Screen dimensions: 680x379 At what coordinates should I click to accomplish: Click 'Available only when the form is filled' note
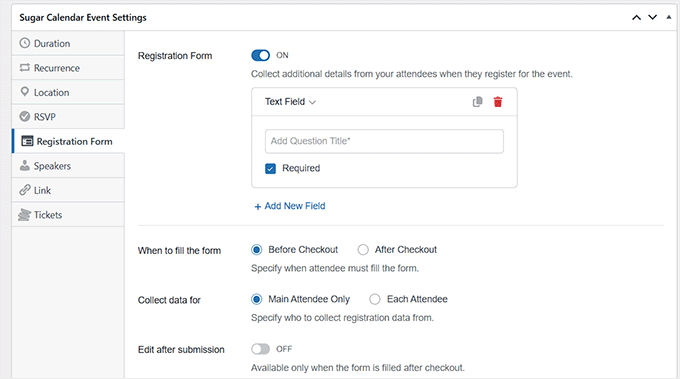coord(358,368)
